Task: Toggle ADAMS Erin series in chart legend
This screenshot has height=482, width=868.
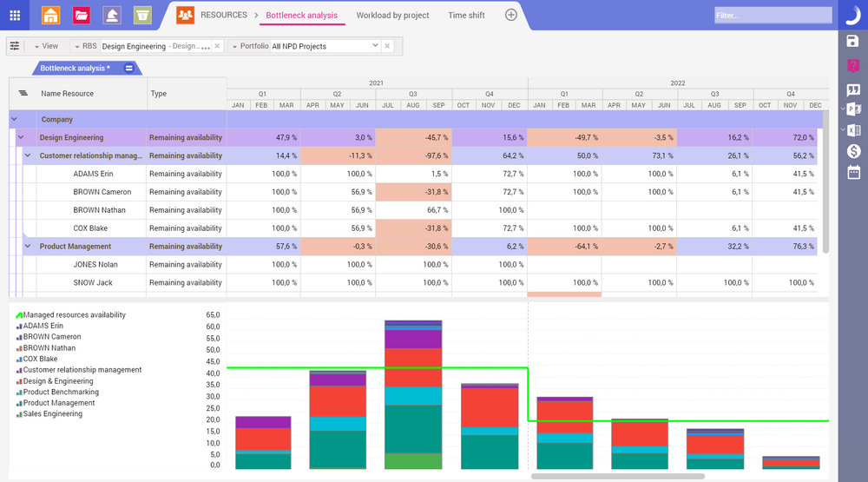Action: click(43, 326)
